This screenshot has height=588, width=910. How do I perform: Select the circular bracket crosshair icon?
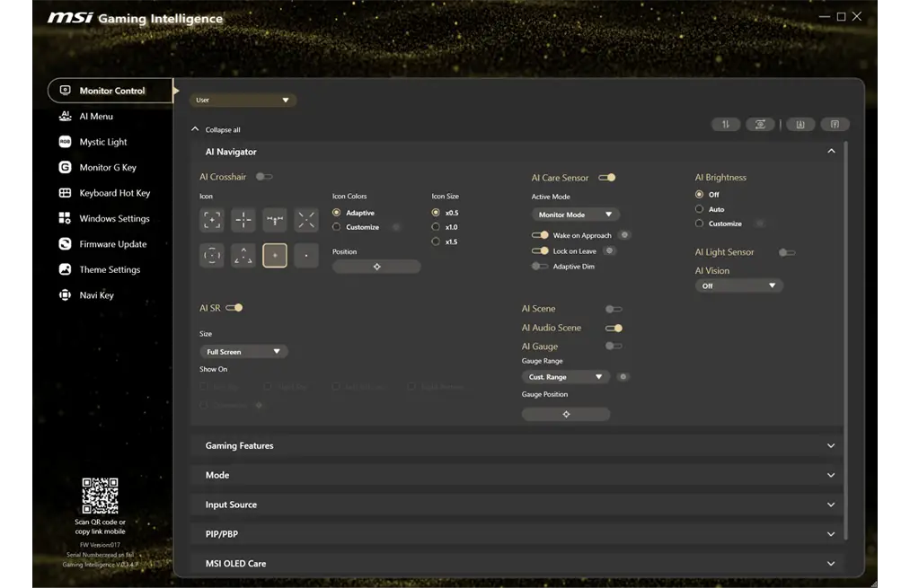[212, 255]
